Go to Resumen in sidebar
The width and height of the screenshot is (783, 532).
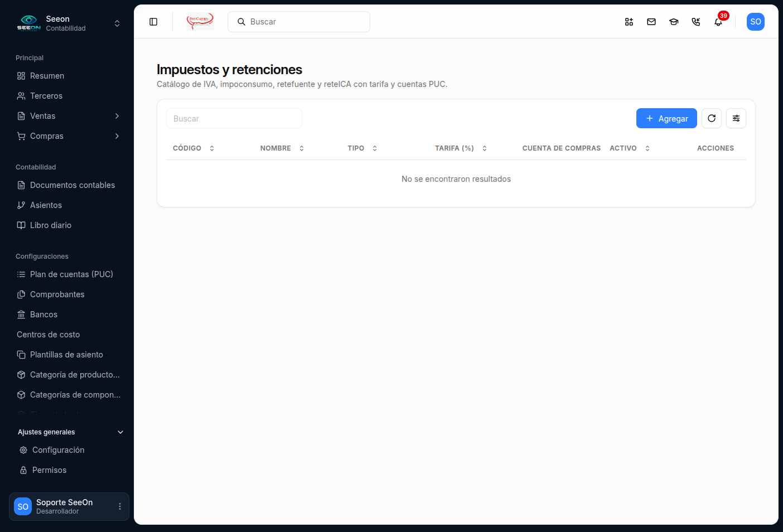(69, 76)
